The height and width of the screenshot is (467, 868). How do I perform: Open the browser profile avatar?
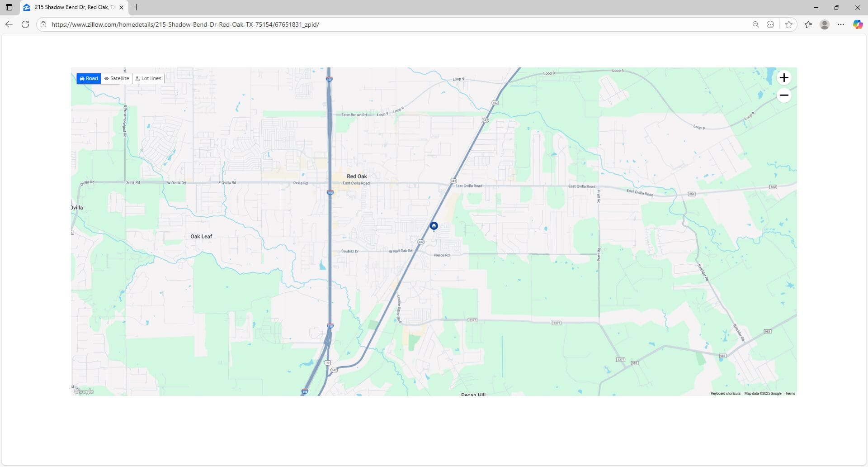tap(824, 24)
